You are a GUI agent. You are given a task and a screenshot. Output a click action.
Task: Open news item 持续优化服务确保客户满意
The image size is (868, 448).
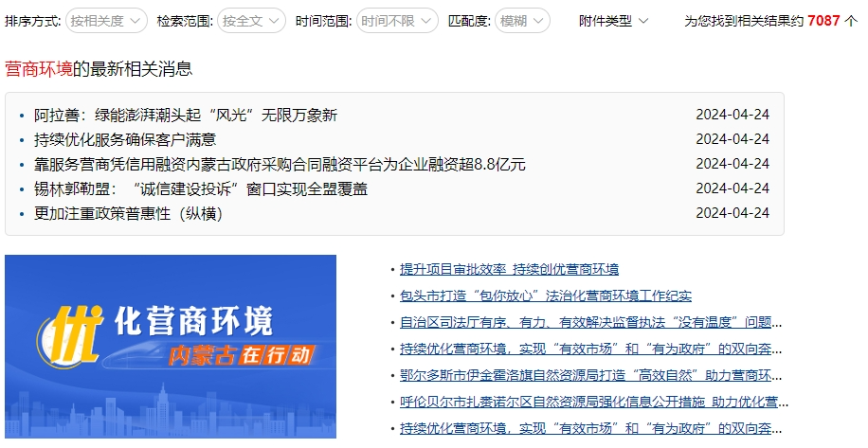(125, 139)
